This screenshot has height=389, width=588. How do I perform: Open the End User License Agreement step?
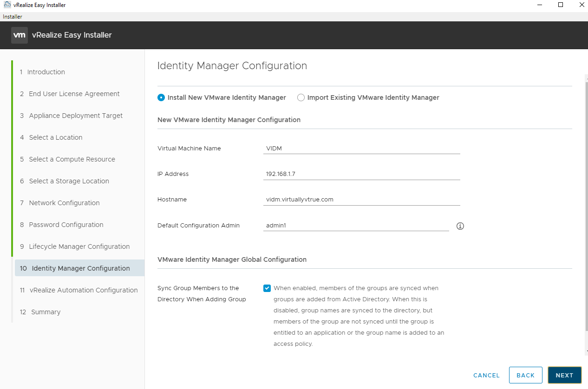74,93
